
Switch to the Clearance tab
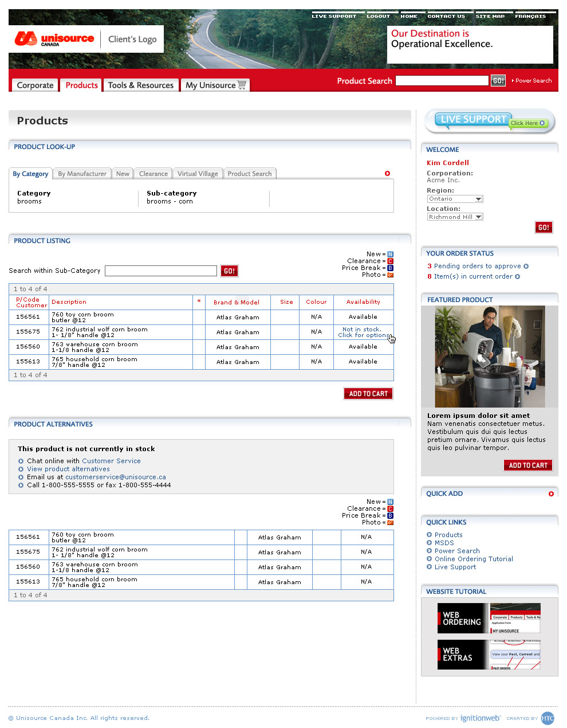point(153,174)
